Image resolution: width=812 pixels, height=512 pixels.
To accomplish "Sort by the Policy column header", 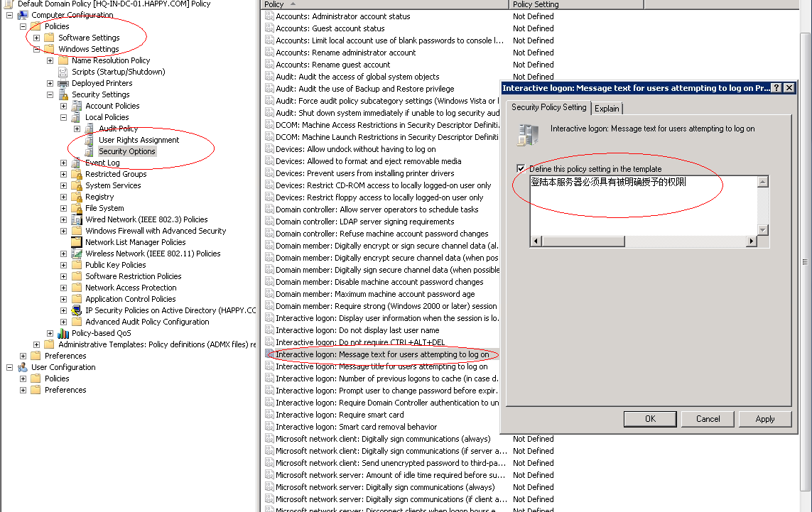I will click(x=385, y=4).
